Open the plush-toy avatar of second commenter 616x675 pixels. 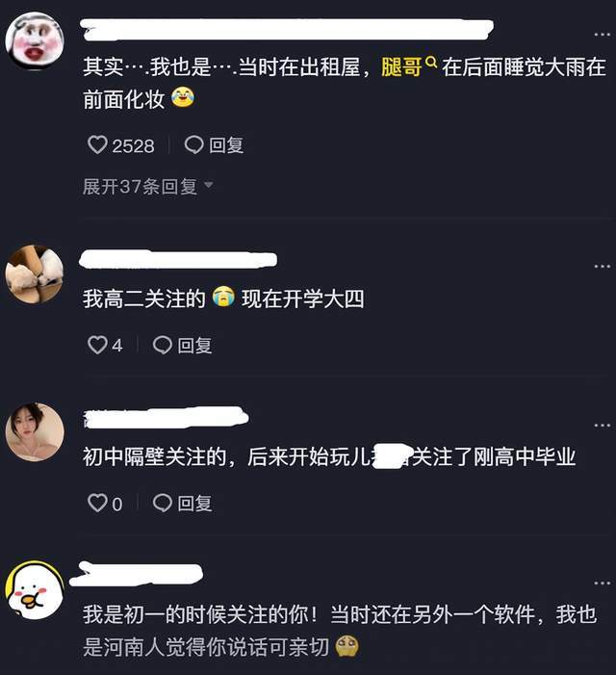coord(35,273)
